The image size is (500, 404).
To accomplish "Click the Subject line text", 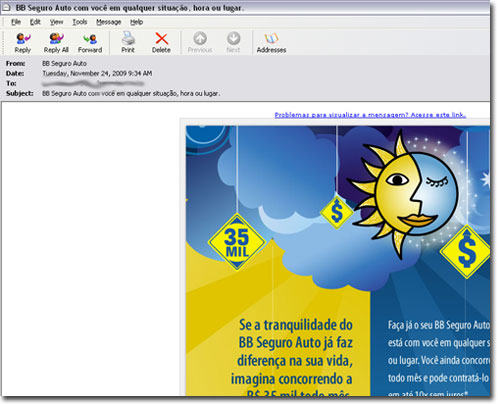I will [x=131, y=93].
